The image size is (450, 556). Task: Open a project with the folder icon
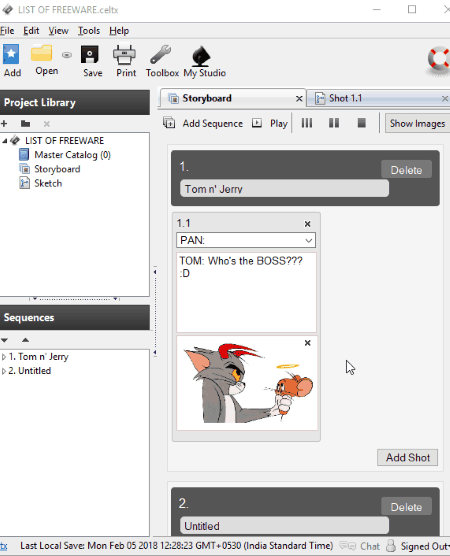pyautogui.click(x=41, y=53)
